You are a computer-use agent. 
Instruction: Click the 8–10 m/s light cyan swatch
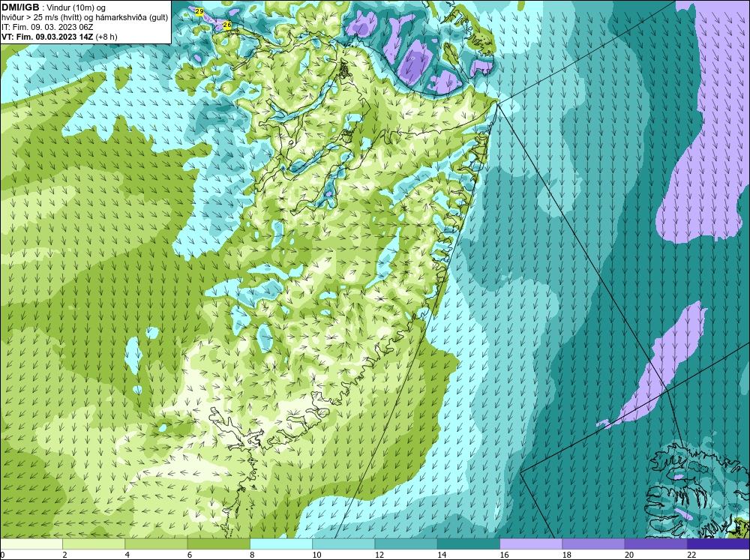281,544
